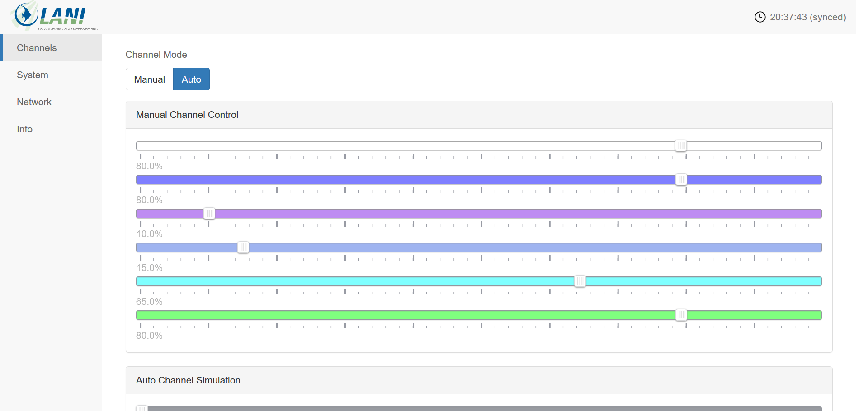Click the light blue slider handle at 15%

243,247
